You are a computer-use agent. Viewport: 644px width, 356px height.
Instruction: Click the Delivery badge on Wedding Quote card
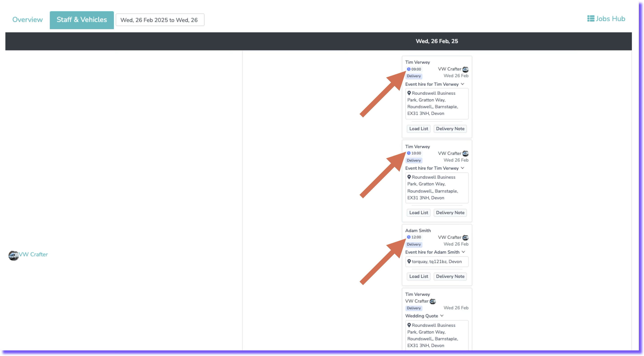pos(414,308)
